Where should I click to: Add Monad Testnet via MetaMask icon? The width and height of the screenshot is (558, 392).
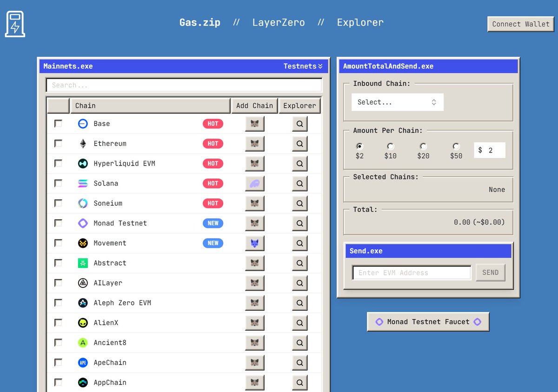pos(255,223)
